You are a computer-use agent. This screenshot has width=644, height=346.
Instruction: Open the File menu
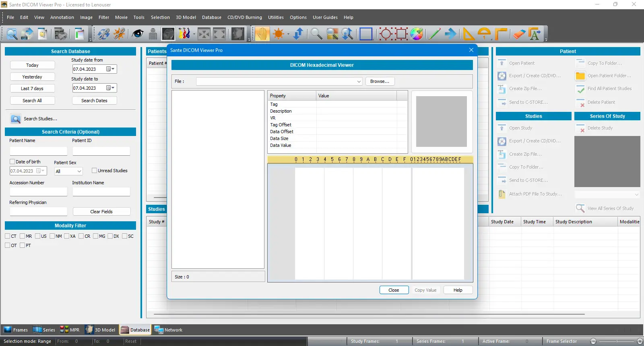click(x=10, y=17)
